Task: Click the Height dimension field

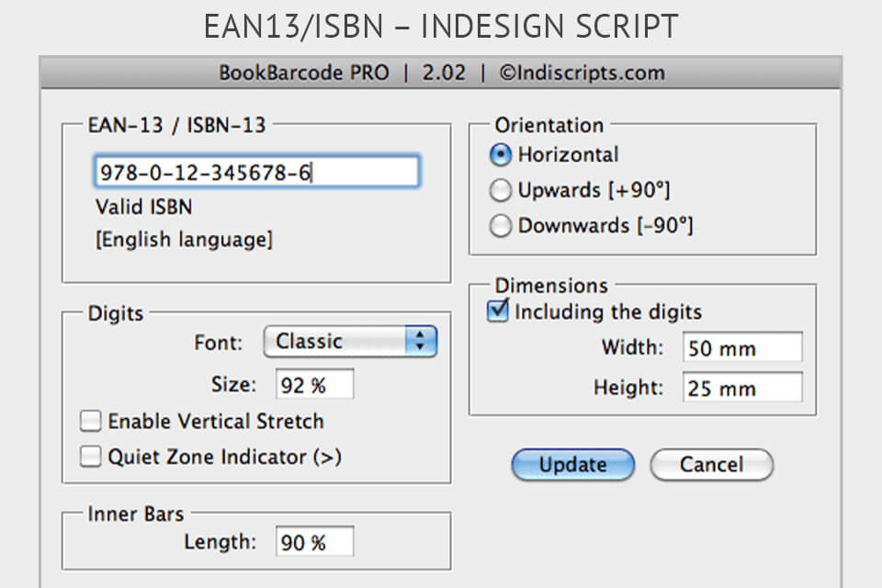Action: (741, 388)
